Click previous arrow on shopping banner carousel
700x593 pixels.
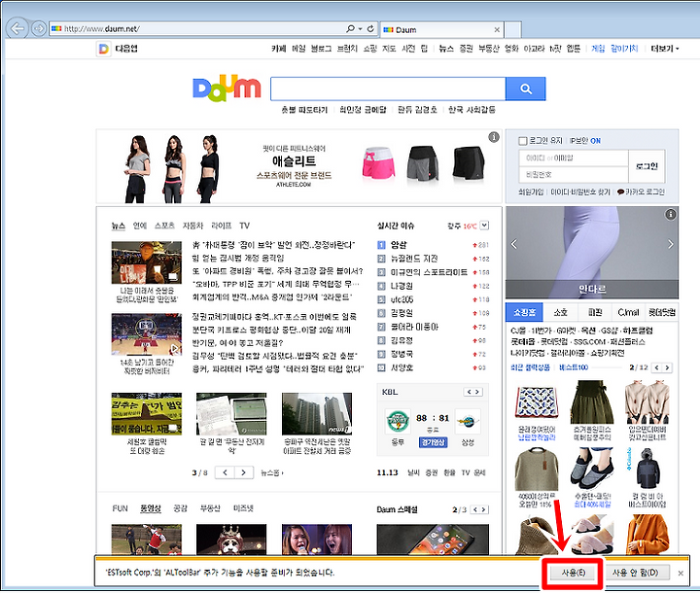[514, 244]
